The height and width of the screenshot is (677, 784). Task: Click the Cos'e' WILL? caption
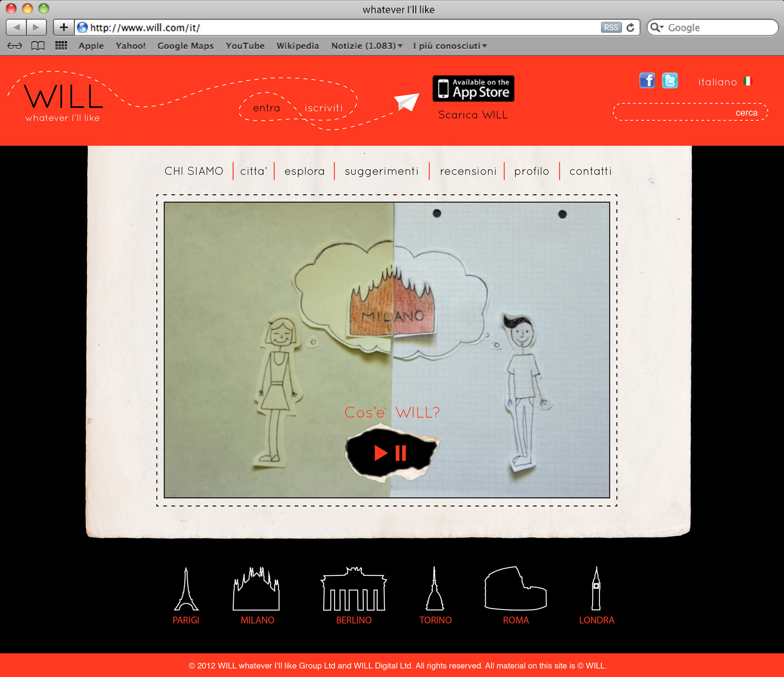(x=392, y=412)
